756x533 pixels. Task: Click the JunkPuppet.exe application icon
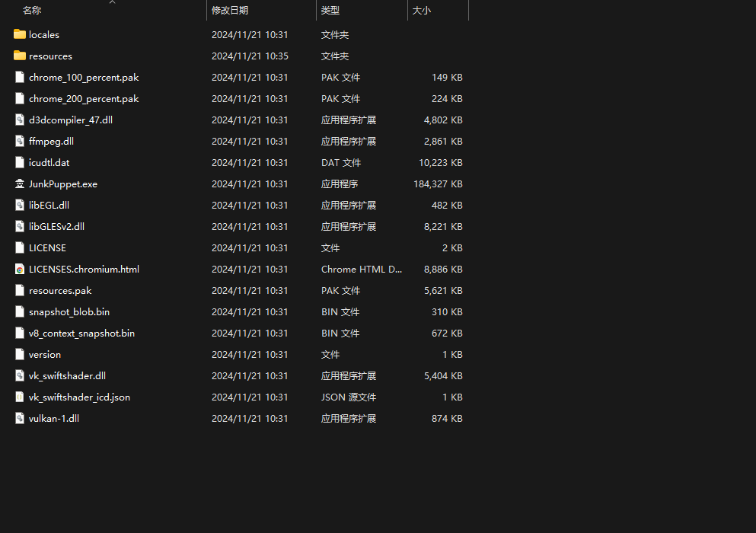point(20,184)
